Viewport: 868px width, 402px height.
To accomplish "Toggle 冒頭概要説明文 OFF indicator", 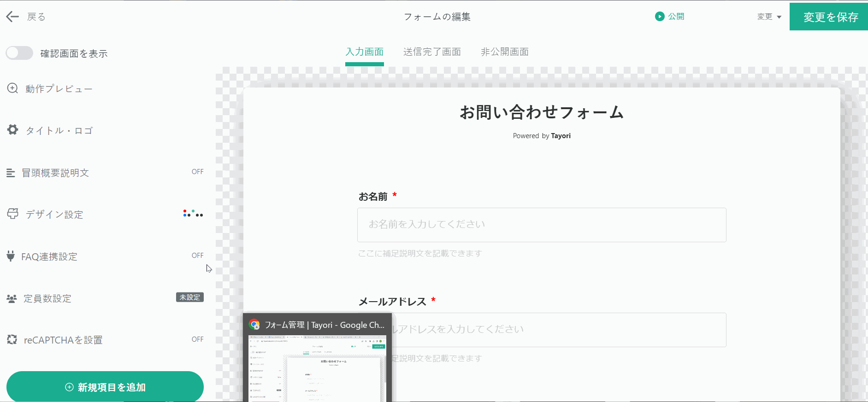I will [x=197, y=172].
